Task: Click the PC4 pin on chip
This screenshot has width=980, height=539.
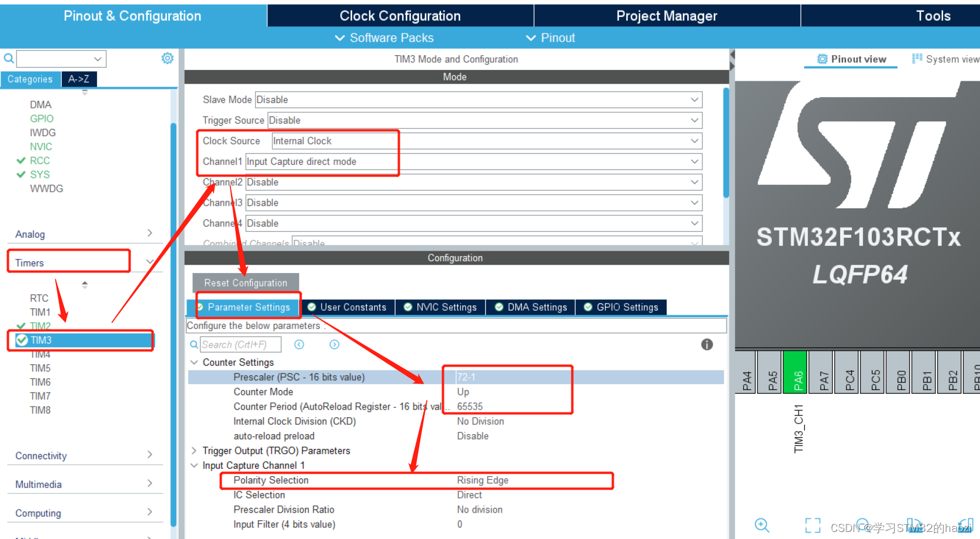Action: 847,371
